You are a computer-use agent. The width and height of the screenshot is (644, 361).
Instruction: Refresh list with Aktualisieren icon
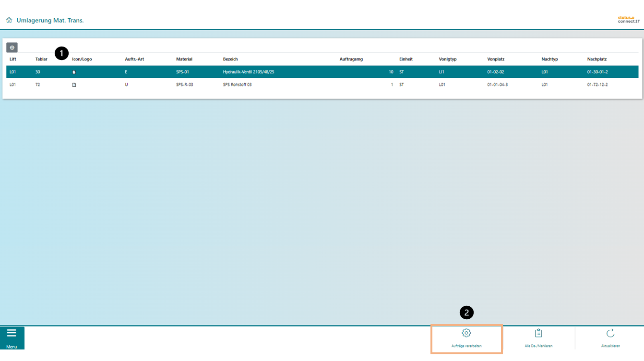click(610, 333)
